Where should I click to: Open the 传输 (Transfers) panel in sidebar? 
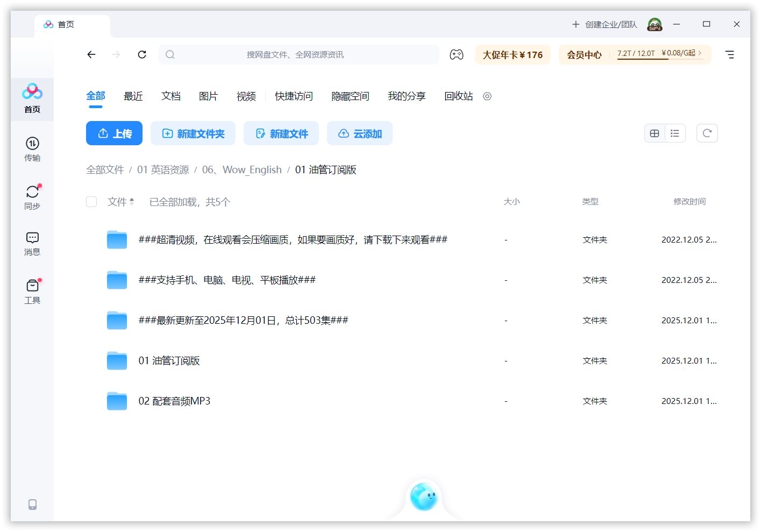pyautogui.click(x=32, y=150)
